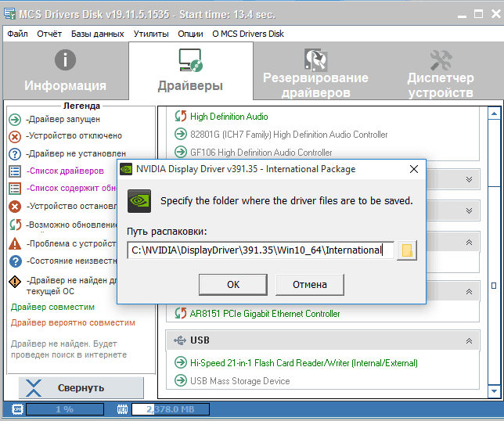The height and width of the screenshot is (421, 504).
Task: Click the Свернуть button
Action: (x=81, y=388)
